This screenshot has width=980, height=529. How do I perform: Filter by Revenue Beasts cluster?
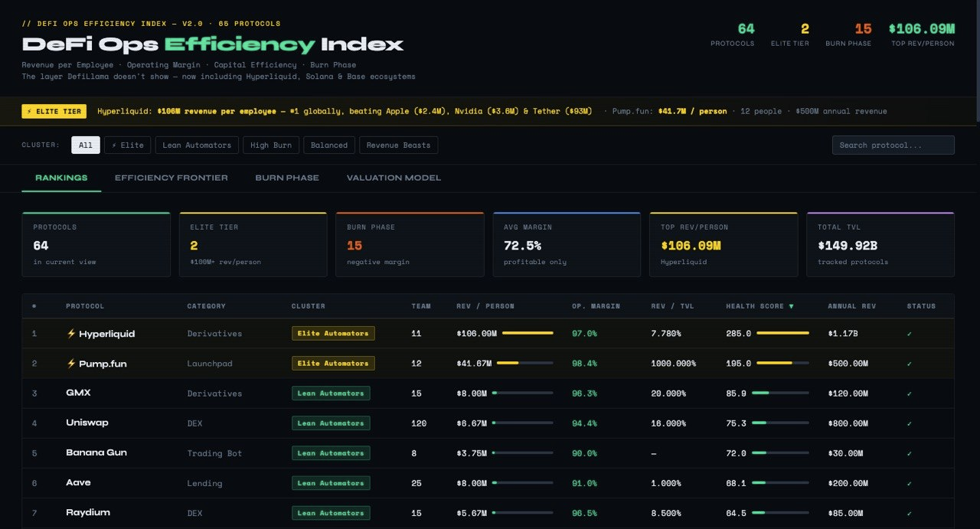(398, 145)
